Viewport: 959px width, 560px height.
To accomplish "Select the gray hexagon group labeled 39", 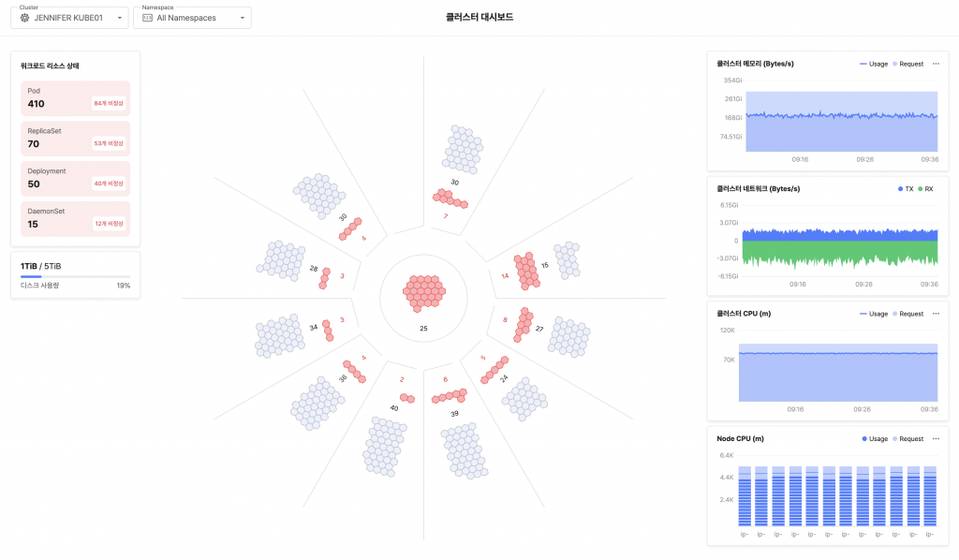I will click(465, 451).
